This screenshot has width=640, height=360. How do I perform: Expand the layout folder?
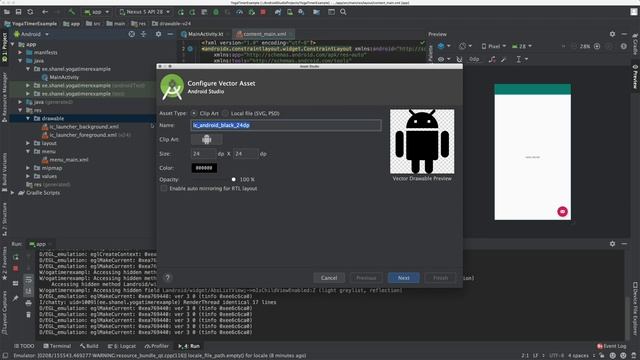click(28, 143)
